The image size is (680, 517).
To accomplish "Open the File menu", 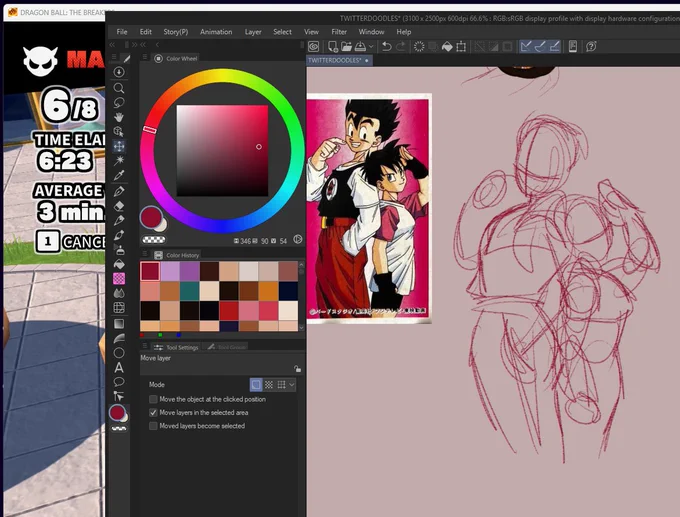I will (122, 32).
